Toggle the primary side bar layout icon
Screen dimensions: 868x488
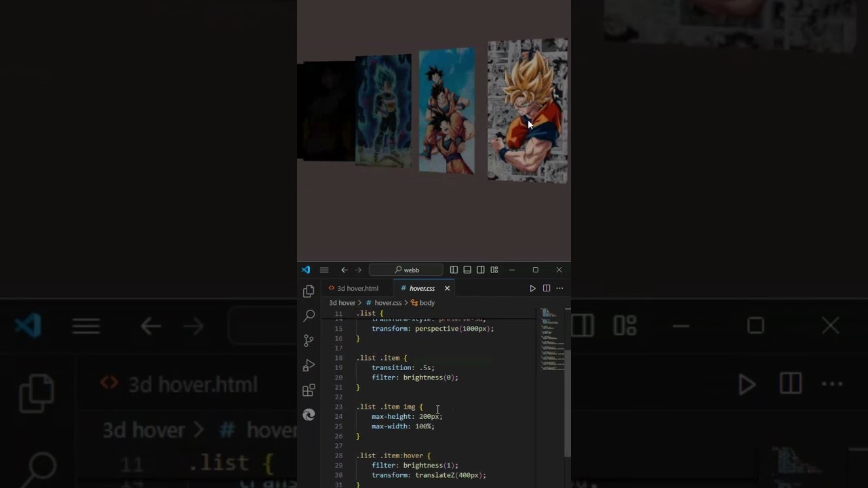point(454,270)
